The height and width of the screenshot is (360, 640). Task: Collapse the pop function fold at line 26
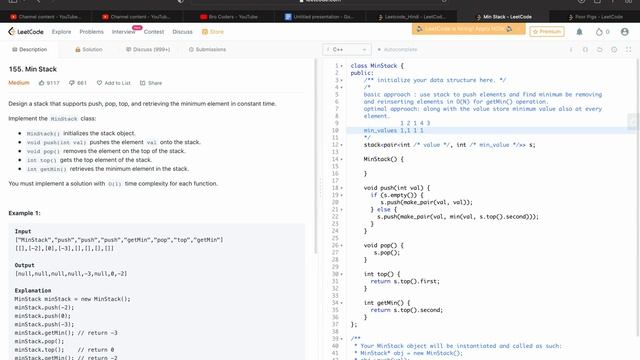click(x=342, y=245)
